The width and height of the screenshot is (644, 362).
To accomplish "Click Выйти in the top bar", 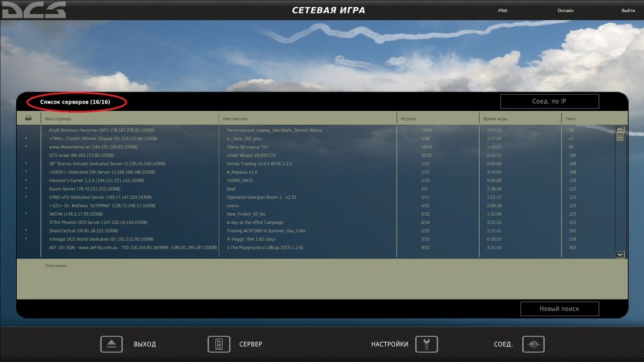I will pos(628,11).
